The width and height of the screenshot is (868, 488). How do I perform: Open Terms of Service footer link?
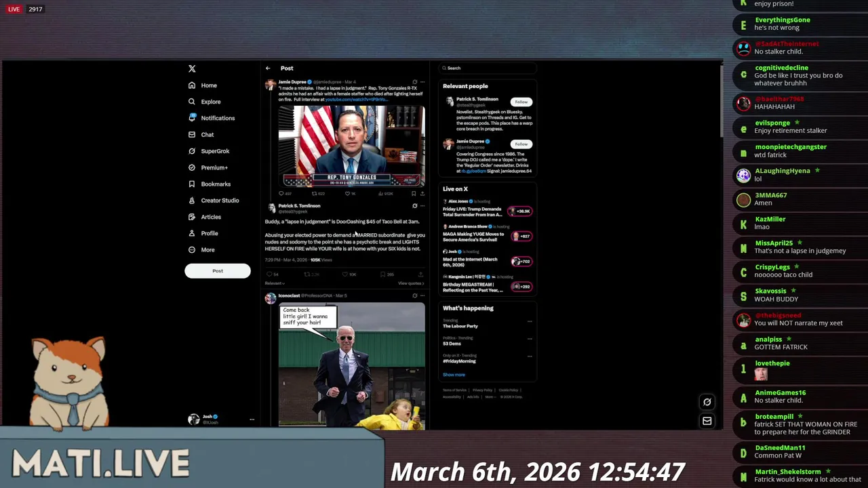454,390
